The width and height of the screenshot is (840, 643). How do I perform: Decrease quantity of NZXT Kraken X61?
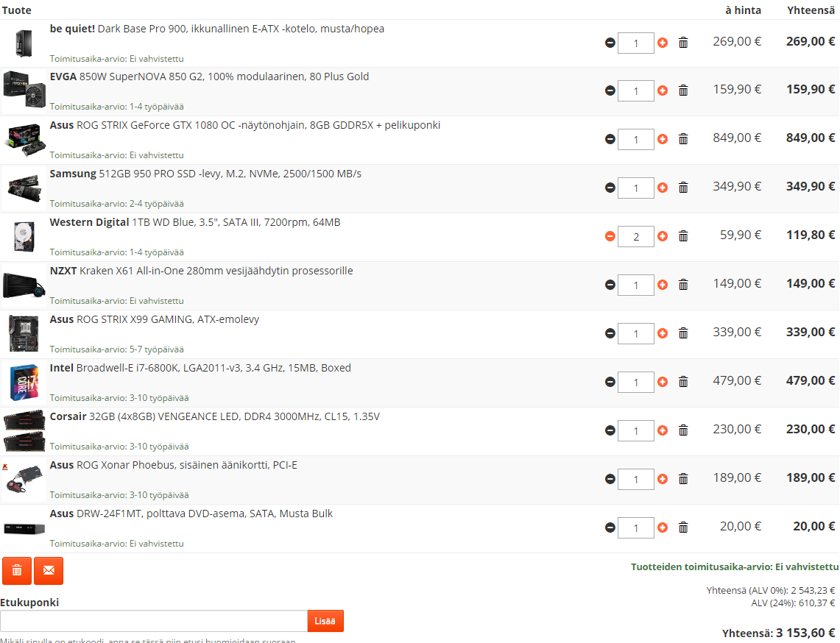coord(610,285)
